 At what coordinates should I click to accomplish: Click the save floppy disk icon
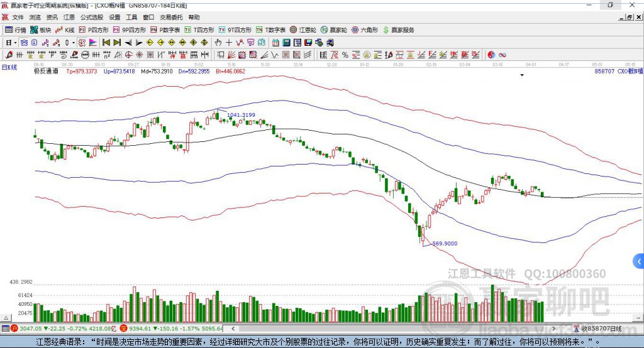click(x=308, y=43)
